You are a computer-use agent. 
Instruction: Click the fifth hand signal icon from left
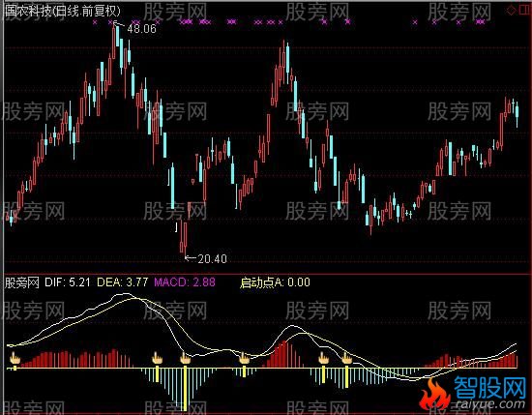pos(323,358)
